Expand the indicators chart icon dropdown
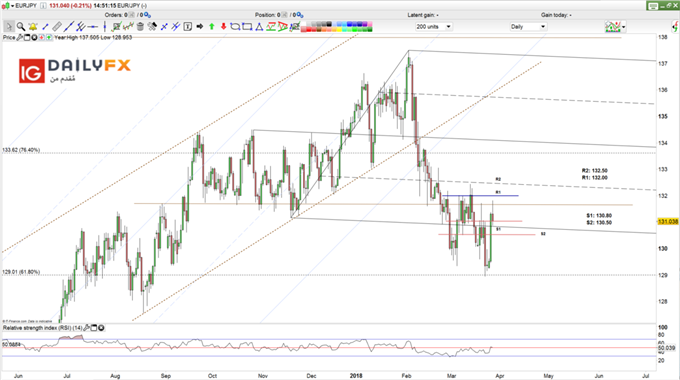The width and height of the screenshot is (680, 380). point(623,27)
